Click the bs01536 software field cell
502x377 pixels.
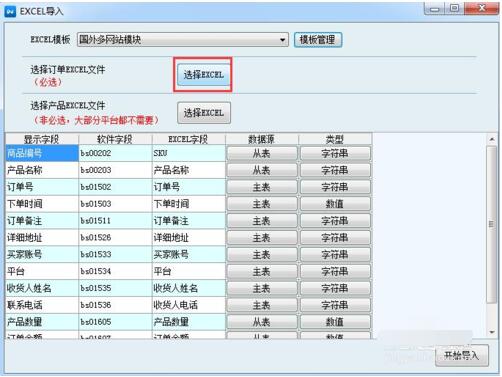click(x=115, y=305)
